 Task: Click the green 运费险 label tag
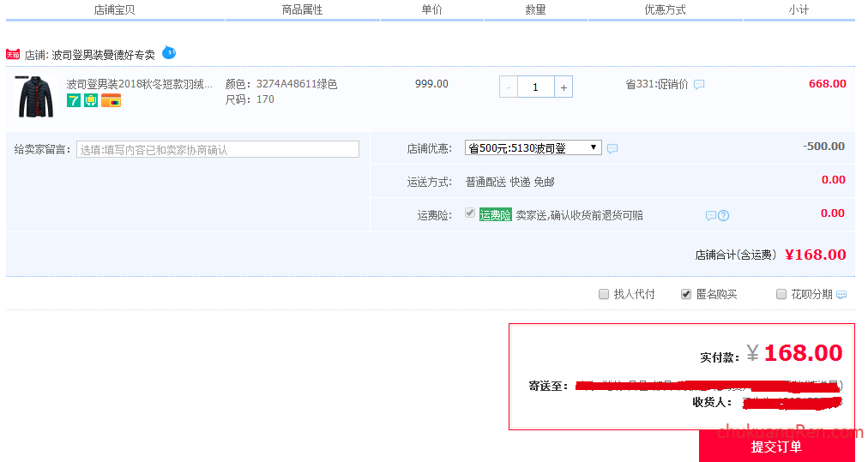496,215
